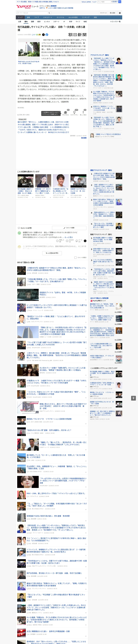
Task: Open マイページ link in header
Action: click(x=103, y=13)
